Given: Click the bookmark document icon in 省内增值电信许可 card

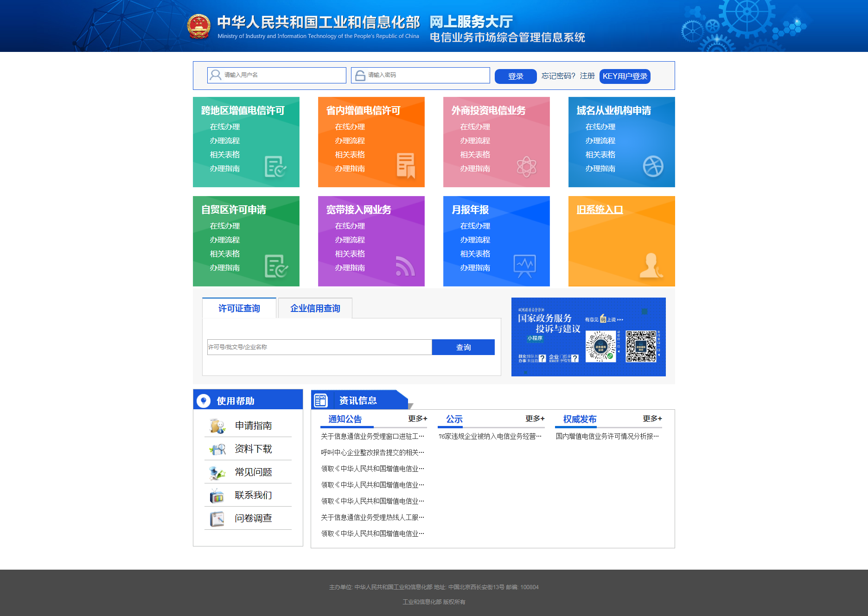Looking at the screenshot, I should tap(406, 165).
